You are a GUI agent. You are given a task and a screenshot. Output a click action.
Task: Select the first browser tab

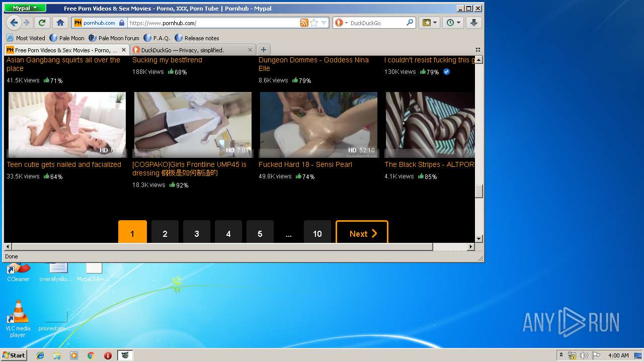pyautogui.click(x=66, y=50)
